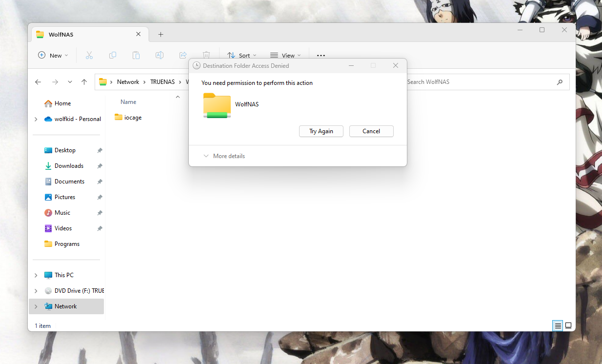Click the iocage folder icon

[119, 117]
